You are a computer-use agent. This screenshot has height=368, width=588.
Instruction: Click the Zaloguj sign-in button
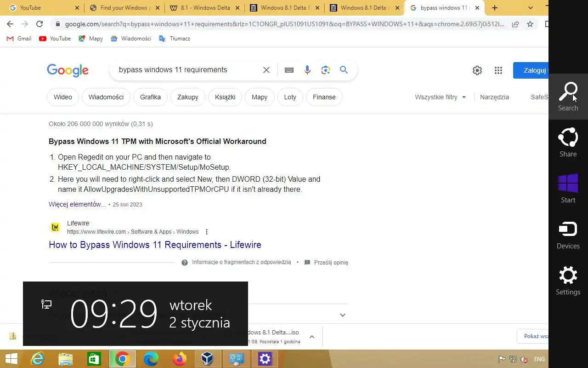pos(531,70)
